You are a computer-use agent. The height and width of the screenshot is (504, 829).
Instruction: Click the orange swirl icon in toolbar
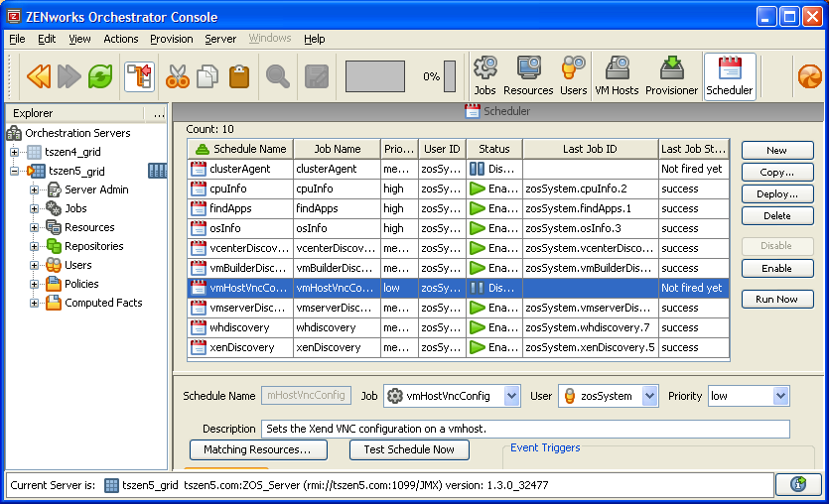tap(810, 76)
